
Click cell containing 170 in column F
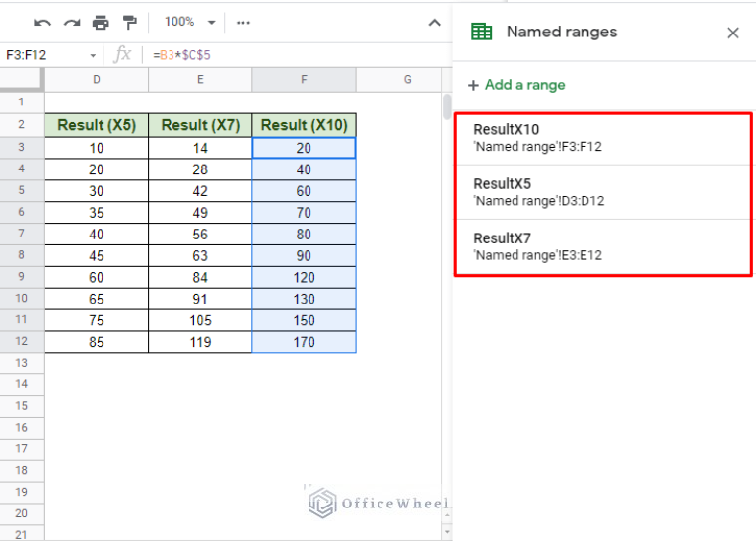304,342
